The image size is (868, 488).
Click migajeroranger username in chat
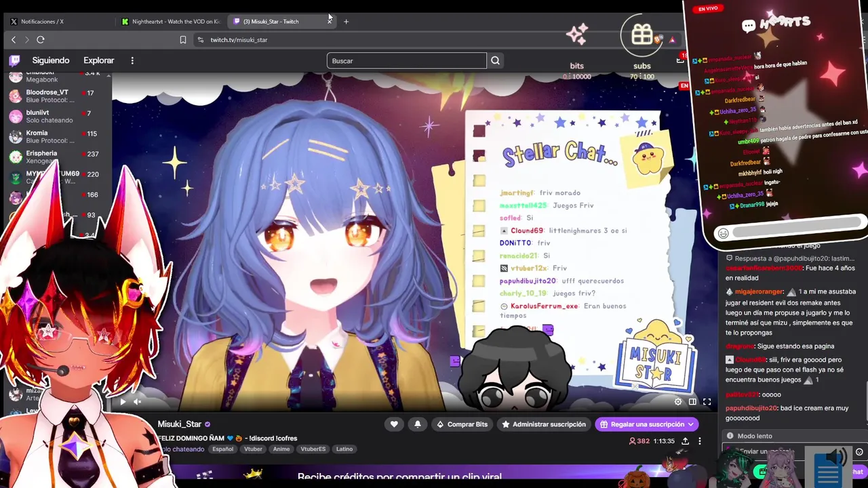click(x=758, y=291)
